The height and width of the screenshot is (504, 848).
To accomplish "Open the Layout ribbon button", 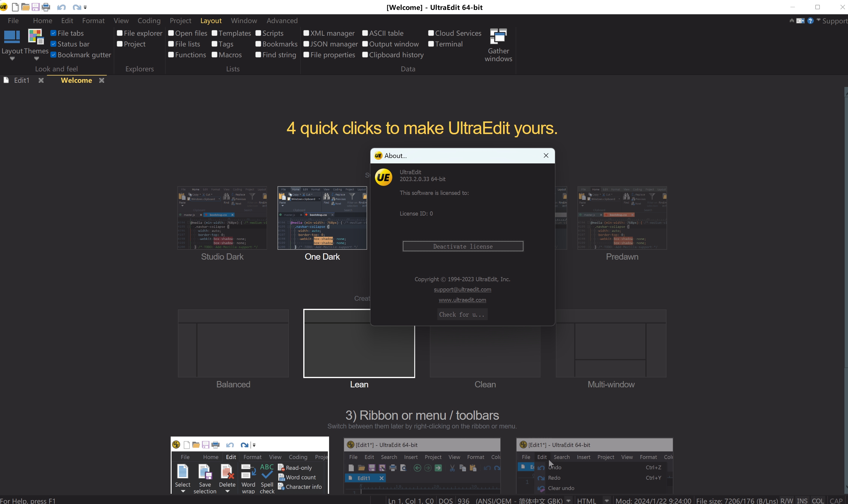I will pyautogui.click(x=12, y=44).
